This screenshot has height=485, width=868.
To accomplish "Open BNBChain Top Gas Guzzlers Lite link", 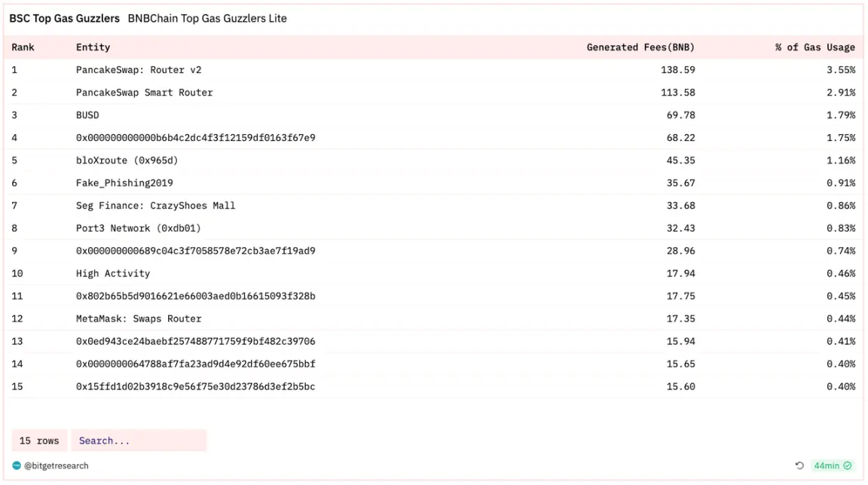I will tap(207, 18).
